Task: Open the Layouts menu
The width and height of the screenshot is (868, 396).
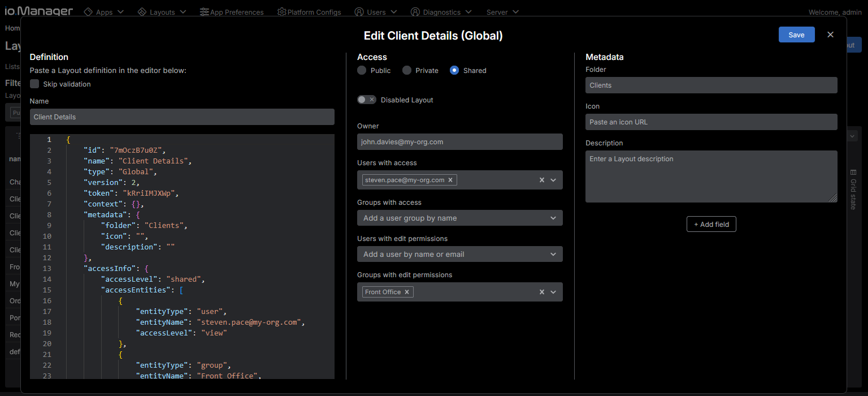Action: click(162, 12)
